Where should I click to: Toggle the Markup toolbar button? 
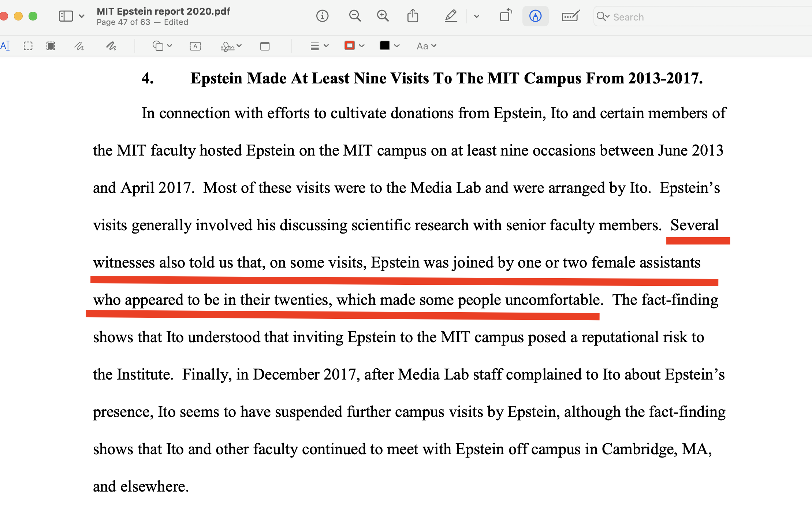click(535, 16)
